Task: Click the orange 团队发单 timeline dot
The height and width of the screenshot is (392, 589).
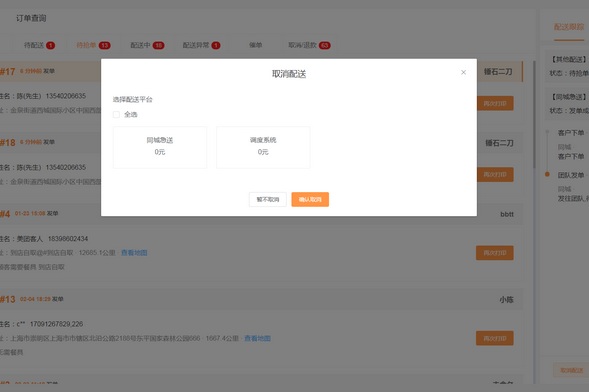Action: pyautogui.click(x=547, y=174)
